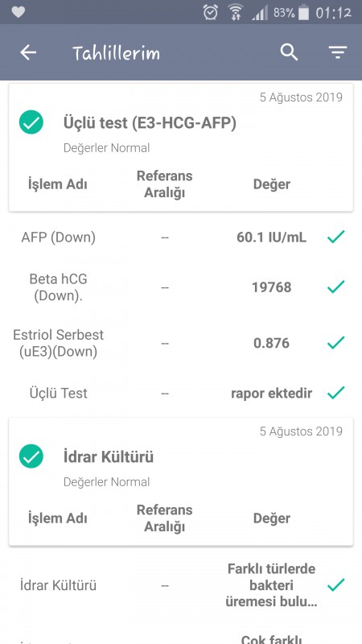
Task: Tap the back arrow icon
Action: point(28,52)
